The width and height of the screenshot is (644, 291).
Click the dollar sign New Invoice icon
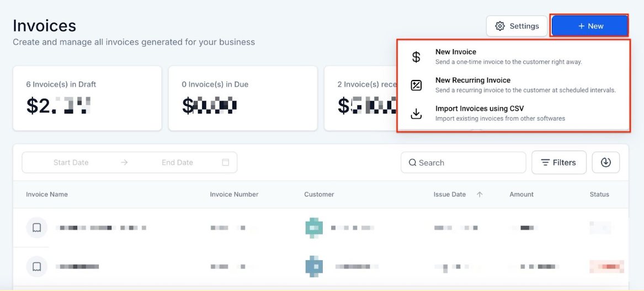point(417,57)
